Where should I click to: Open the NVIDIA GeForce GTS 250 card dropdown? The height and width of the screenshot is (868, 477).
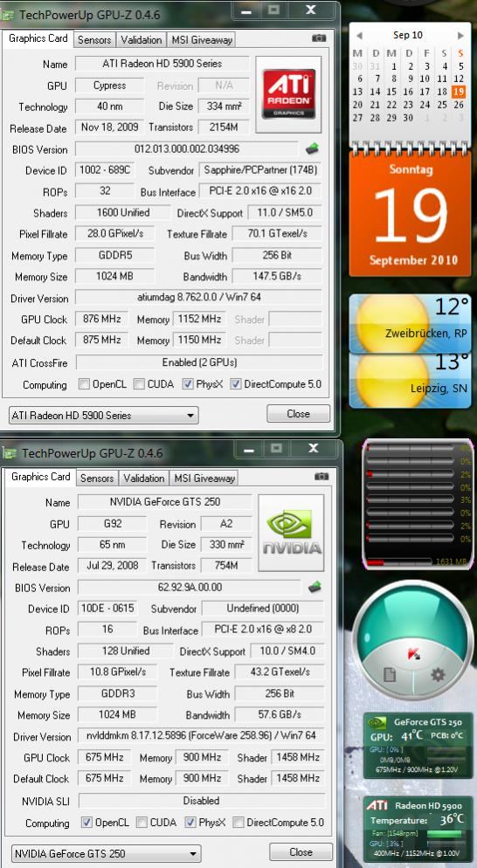coord(106,854)
